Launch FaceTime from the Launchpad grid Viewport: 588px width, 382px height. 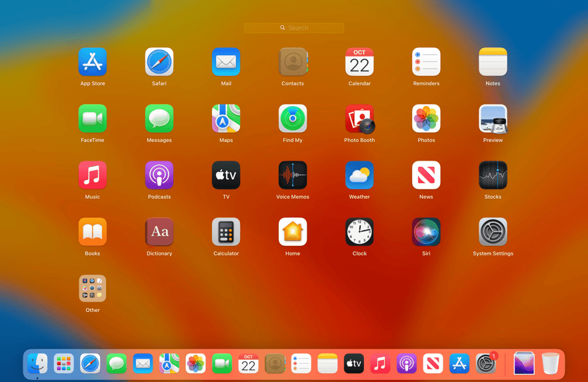[93, 119]
